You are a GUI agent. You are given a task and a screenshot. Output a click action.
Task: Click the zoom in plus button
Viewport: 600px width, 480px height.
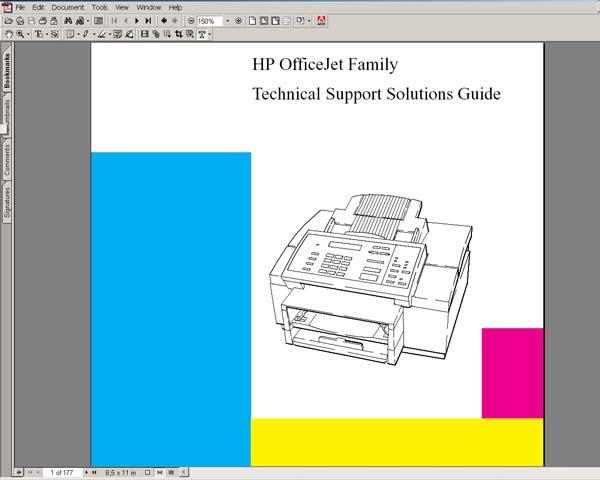point(238,21)
